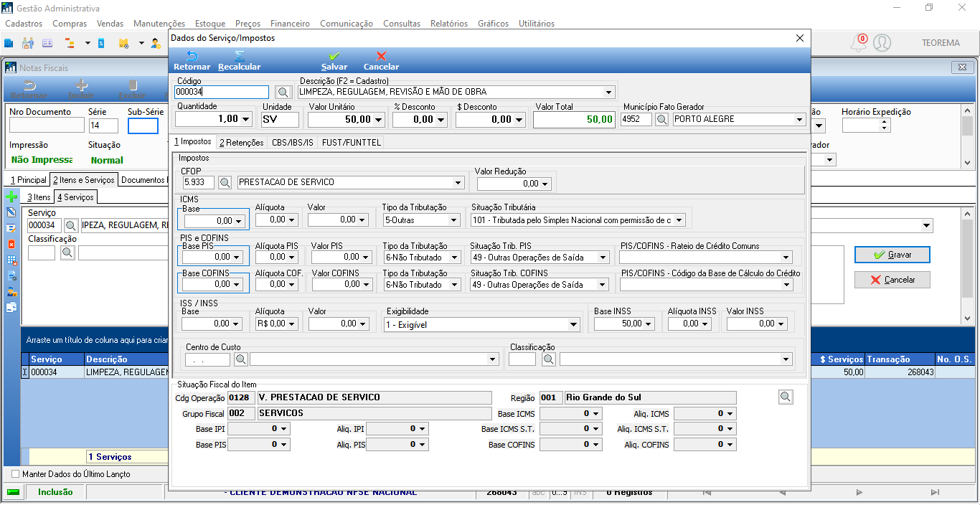This screenshot has height=505, width=980.
Task: Click the CFOP lookup magnifier icon
Action: click(x=225, y=182)
